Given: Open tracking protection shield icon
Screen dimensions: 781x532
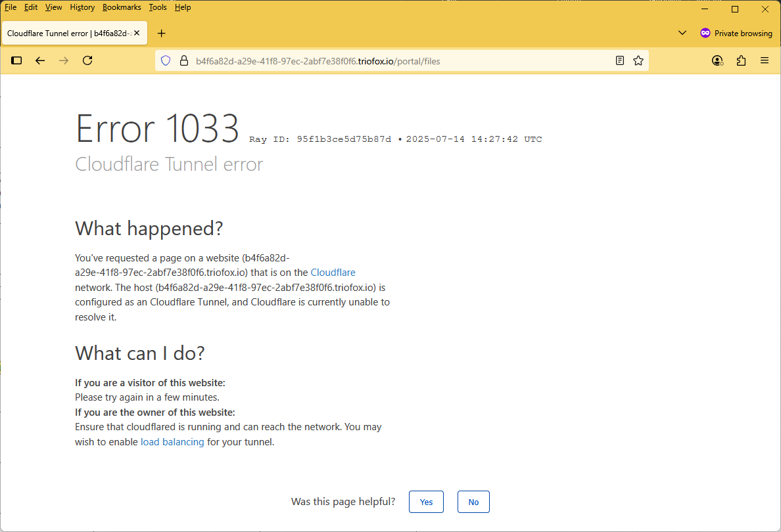Looking at the screenshot, I should 166,60.
